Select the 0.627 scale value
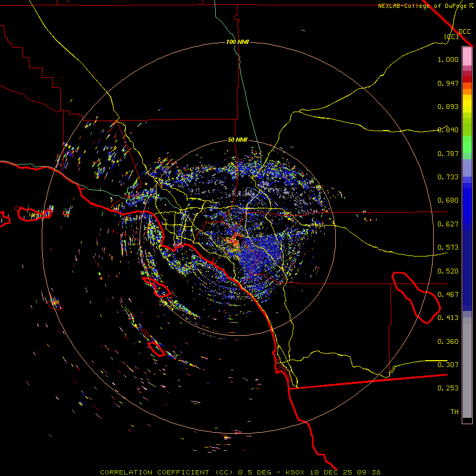This screenshot has width=476, height=476. coord(448,224)
